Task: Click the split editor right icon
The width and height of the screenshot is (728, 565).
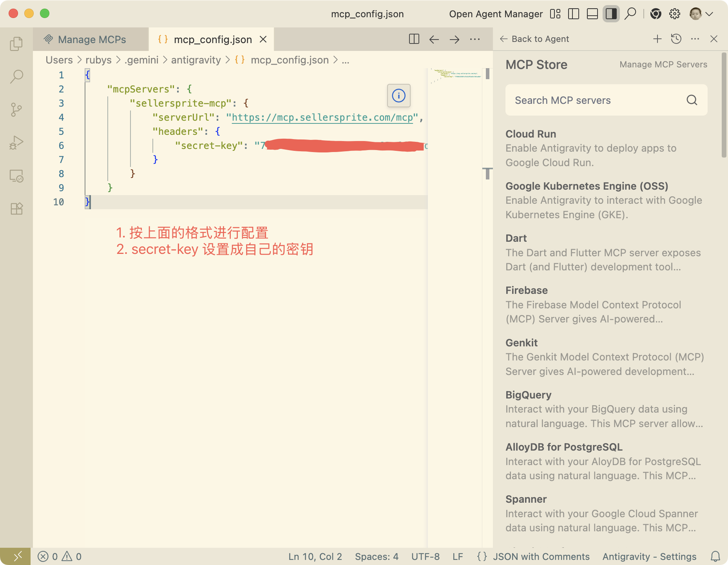Action: pos(414,39)
